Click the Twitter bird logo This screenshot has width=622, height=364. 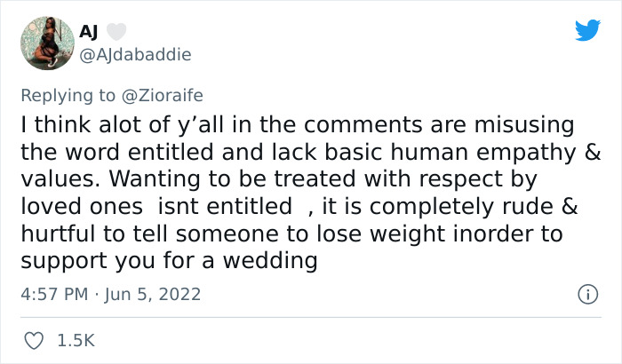click(x=587, y=31)
